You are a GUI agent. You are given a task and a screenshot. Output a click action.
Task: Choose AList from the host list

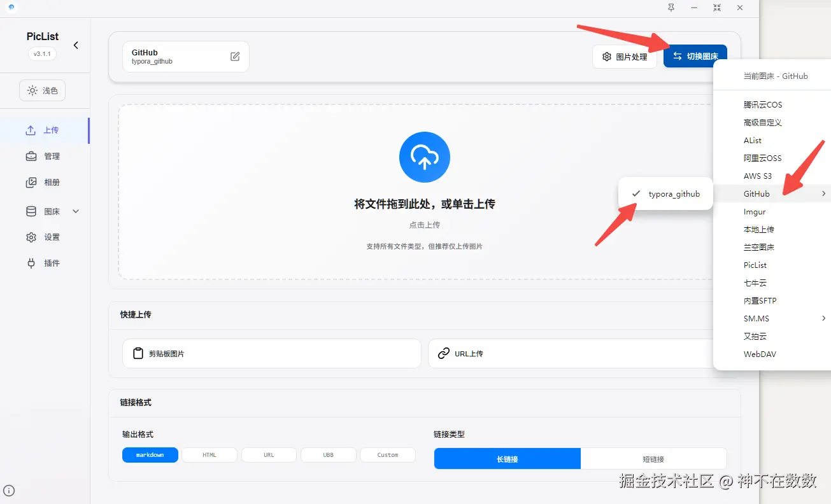(772, 141)
